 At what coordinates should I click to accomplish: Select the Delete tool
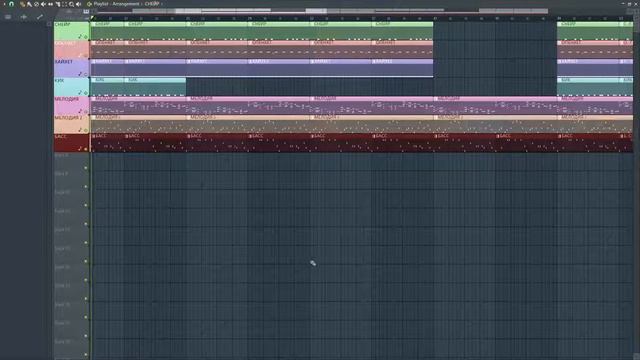click(36, 4)
